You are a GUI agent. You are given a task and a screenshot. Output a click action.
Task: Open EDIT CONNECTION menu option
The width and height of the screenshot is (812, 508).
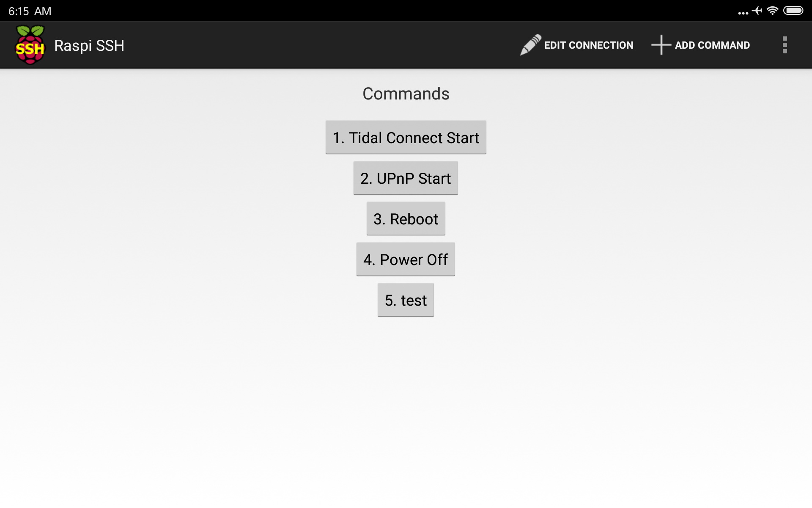577,44
